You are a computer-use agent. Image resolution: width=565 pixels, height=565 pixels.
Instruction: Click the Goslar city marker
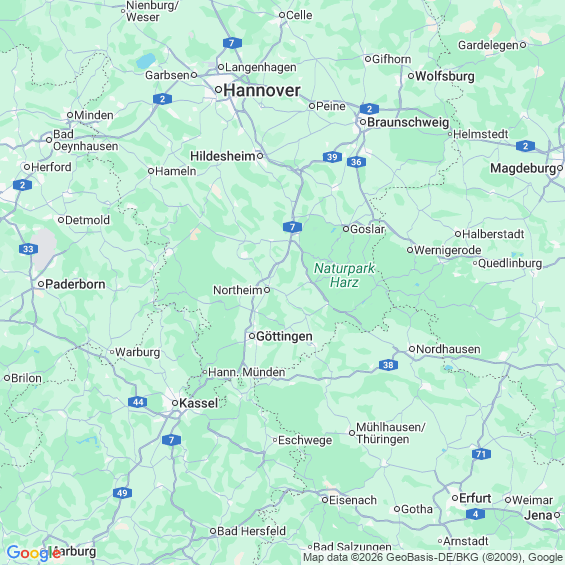(346, 229)
